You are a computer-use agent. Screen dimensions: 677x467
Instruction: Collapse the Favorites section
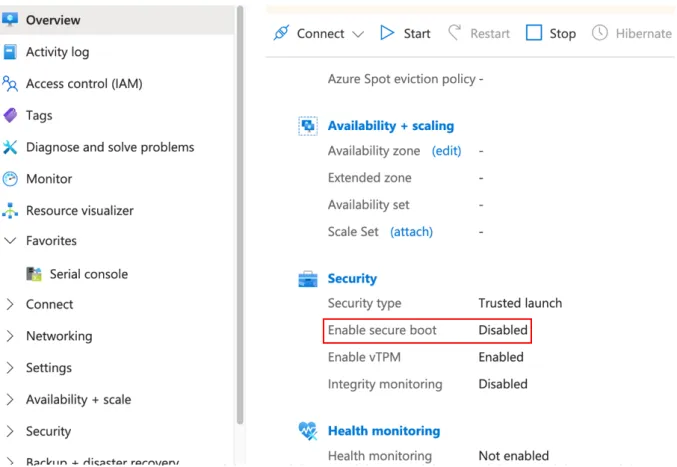(10, 241)
